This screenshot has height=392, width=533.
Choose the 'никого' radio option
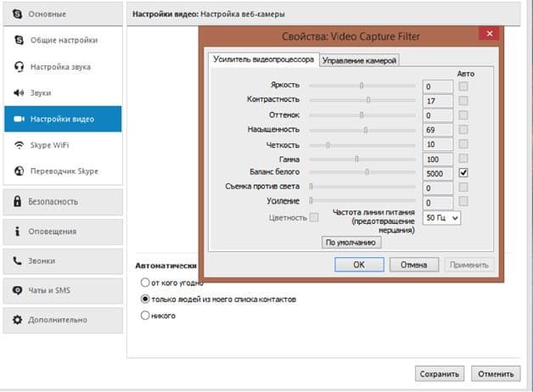(x=145, y=316)
